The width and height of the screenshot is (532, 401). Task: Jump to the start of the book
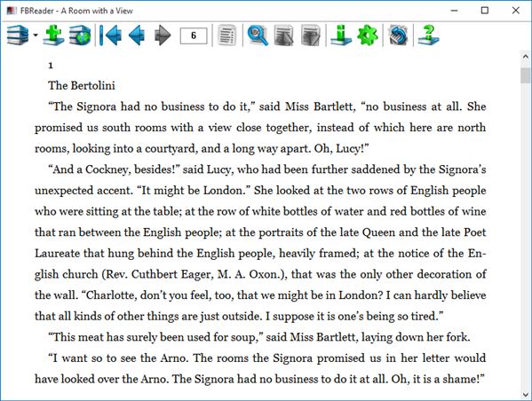111,35
